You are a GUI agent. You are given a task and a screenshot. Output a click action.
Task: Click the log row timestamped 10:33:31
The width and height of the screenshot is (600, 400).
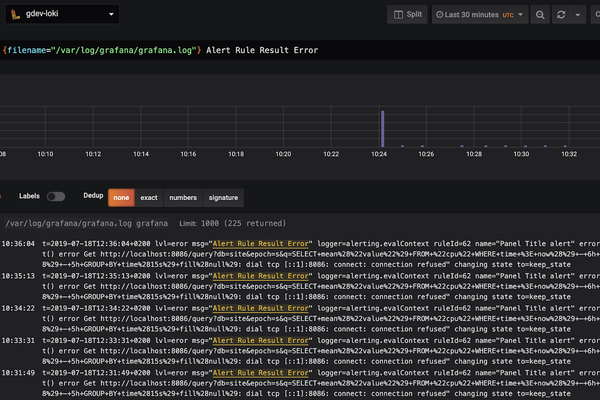[300, 351]
